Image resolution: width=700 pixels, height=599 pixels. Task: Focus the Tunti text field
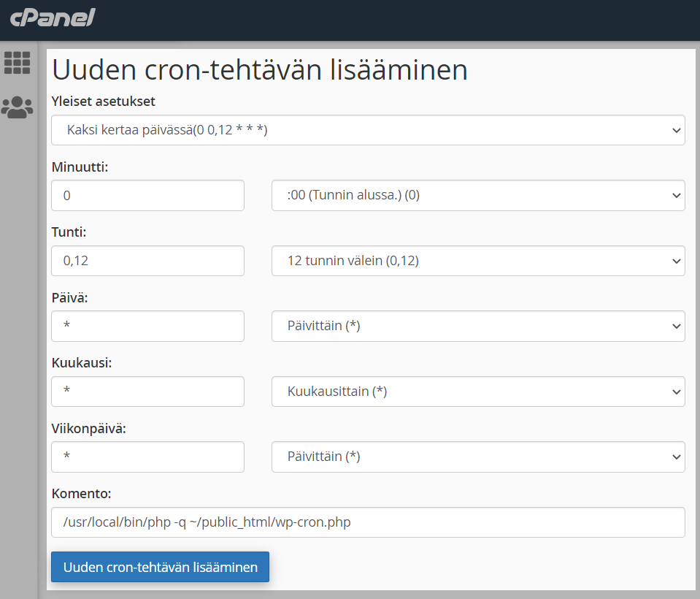coord(147,260)
